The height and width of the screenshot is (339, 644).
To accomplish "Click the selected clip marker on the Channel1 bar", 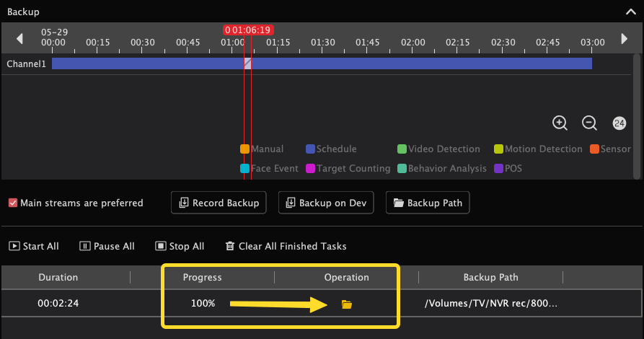I will tap(247, 63).
